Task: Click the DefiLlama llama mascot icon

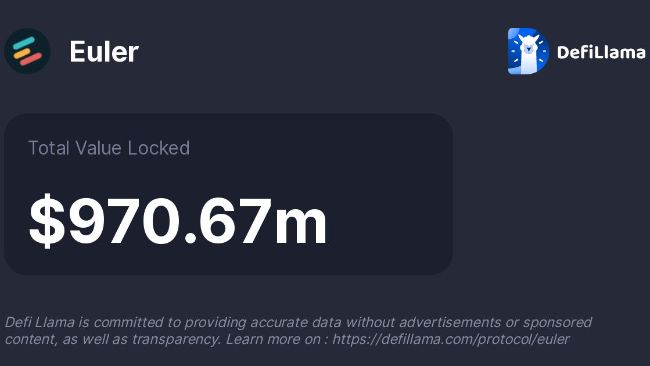Action: (528, 51)
